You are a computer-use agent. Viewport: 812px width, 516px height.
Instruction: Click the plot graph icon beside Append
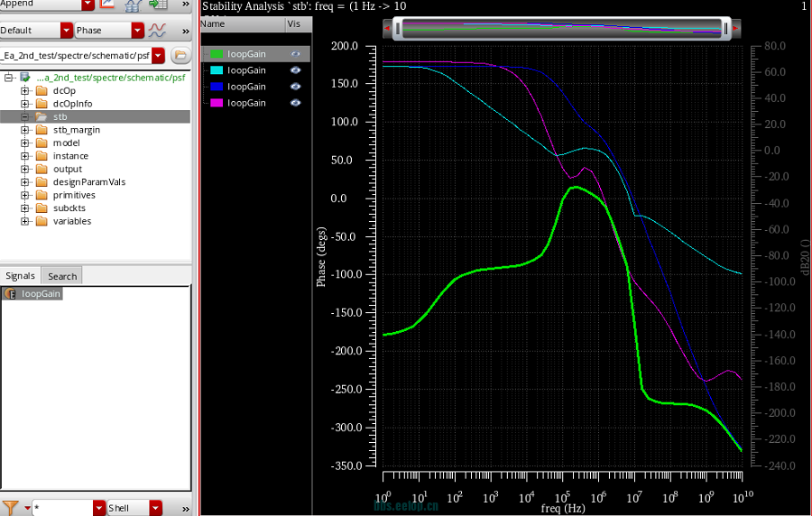point(107,5)
